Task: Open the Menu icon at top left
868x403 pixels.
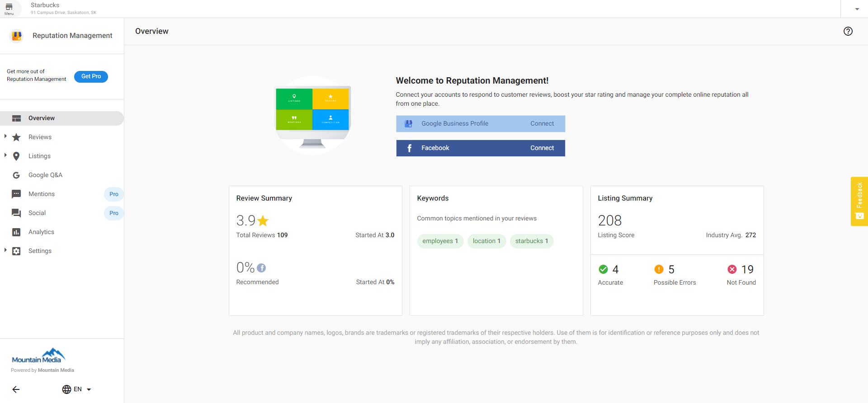Action: pyautogui.click(x=9, y=9)
